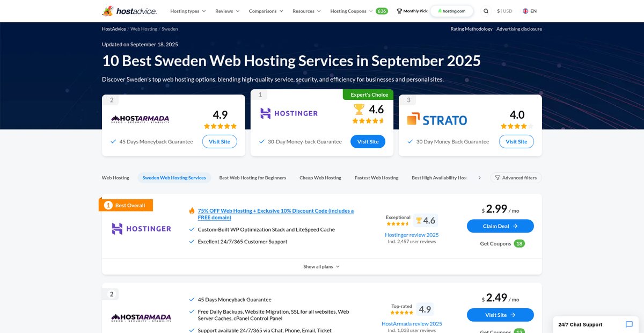Open the hosting.com Monthly Pick button
The height and width of the screenshot is (333, 644).
[x=452, y=11]
